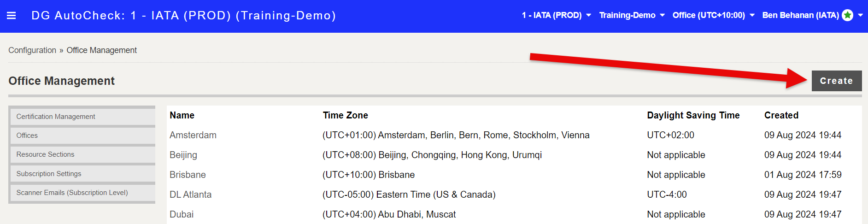
Task: Open the Dubai office entry
Action: [182, 214]
